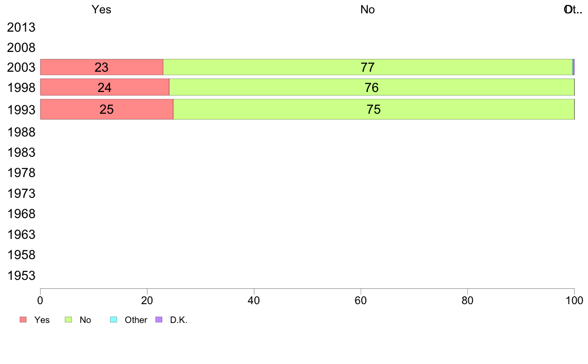Click the 1998 Yes bar showing 24
This screenshot has height=364, width=588.
click(104, 88)
